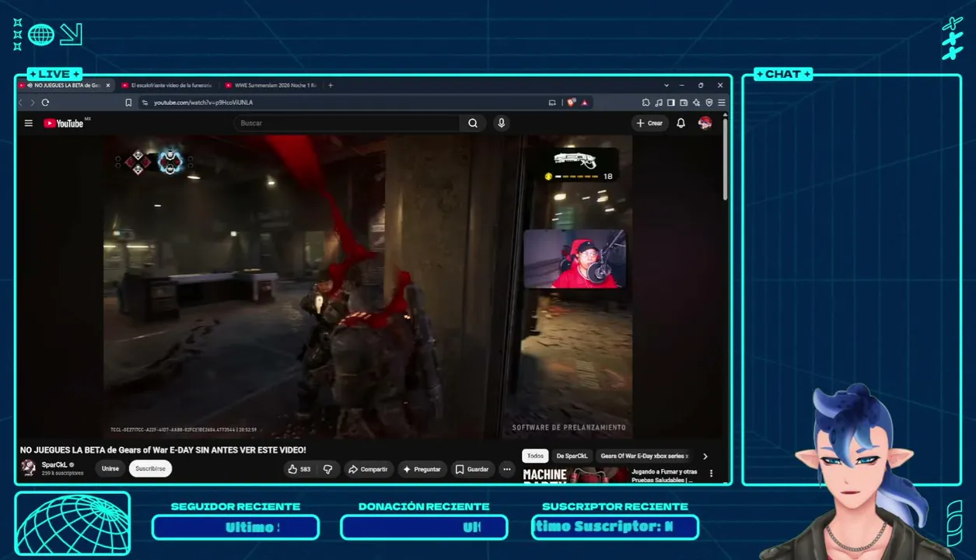The height and width of the screenshot is (560, 976).
Task: Click the Preguntar button
Action: pos(422,469)
